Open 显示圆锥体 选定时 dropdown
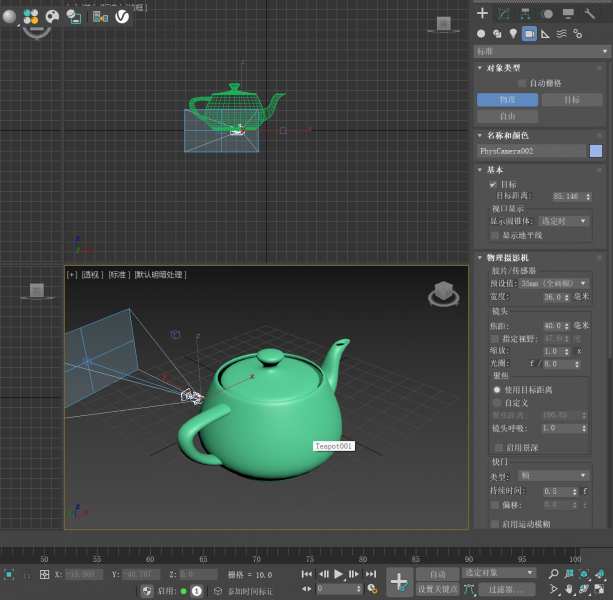The height and width of the screenshot is (600, 613). click(563, 221)
